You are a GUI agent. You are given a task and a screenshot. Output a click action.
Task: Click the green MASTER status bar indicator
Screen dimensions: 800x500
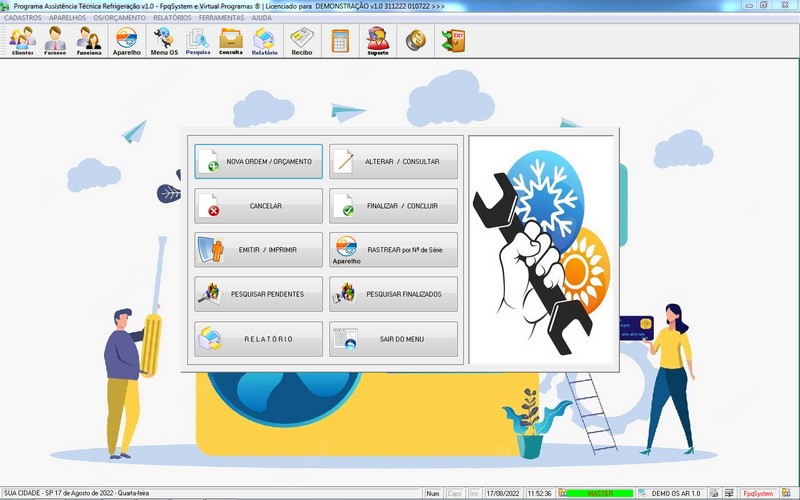[599, 494]
